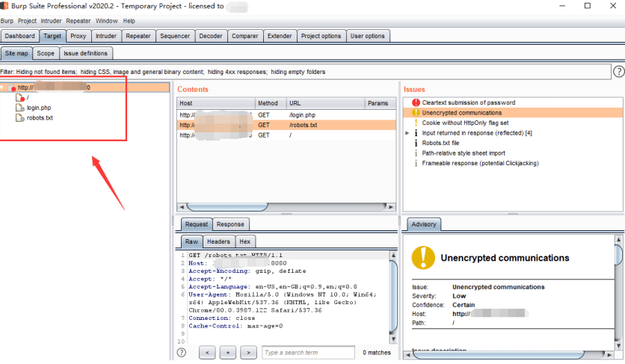Image resolution: width=625 pixels, height=364 pixels.
Task: Select the robots.txt file icon in tree
Action: (x=19, y=117)
